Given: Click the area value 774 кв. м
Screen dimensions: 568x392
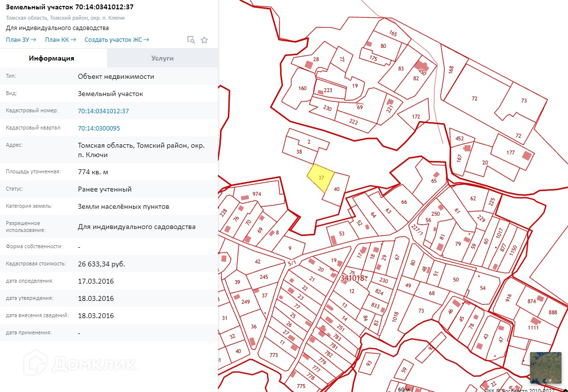Looking at the screenshot, I should (93, 172).
